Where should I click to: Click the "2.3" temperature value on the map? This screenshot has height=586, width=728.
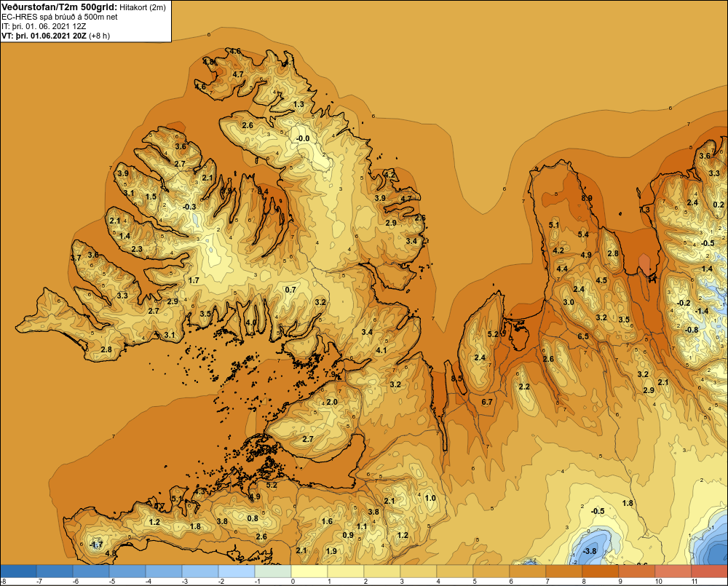point(137,250)
